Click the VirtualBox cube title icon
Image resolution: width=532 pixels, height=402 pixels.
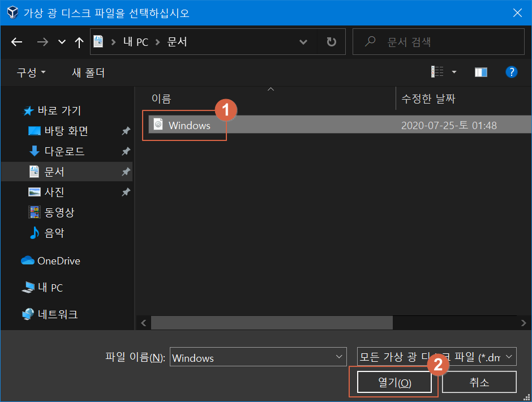[x=12, y=13]
